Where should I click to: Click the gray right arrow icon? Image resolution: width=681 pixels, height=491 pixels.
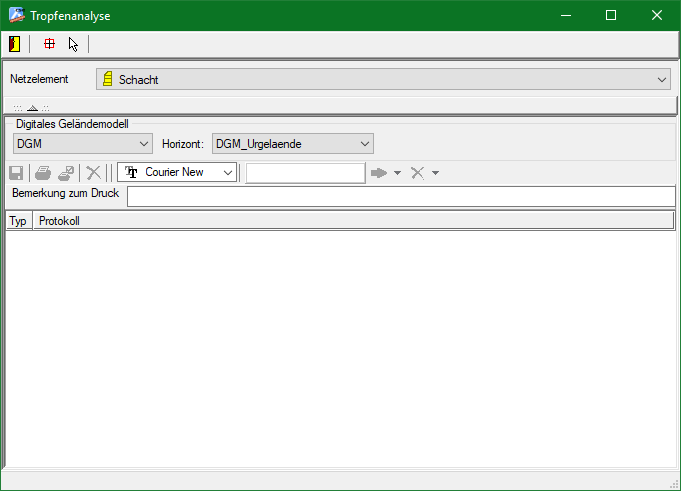pyautogui.click(x=379, y=173)
